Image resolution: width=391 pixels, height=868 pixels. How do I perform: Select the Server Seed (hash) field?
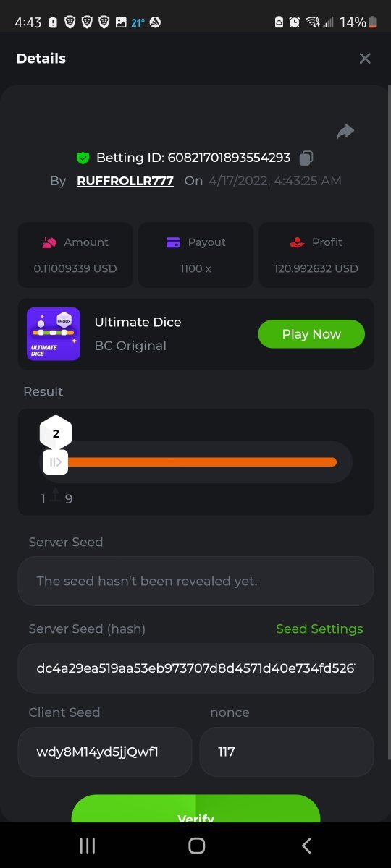point(195,668)
